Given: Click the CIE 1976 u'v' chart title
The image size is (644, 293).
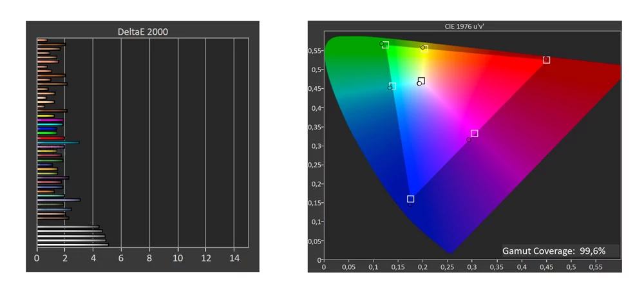Looking at the screenshot, I should pyautogui.click(x=465, y=26).
